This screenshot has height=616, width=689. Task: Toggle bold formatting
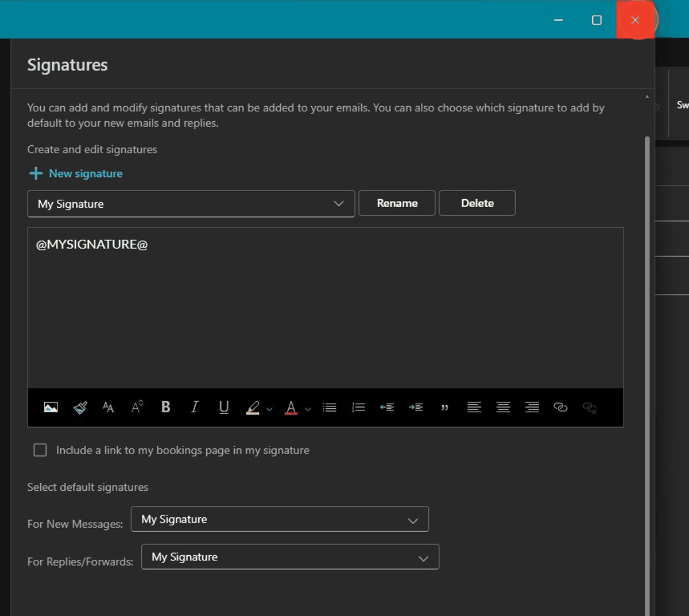(166, 407)
